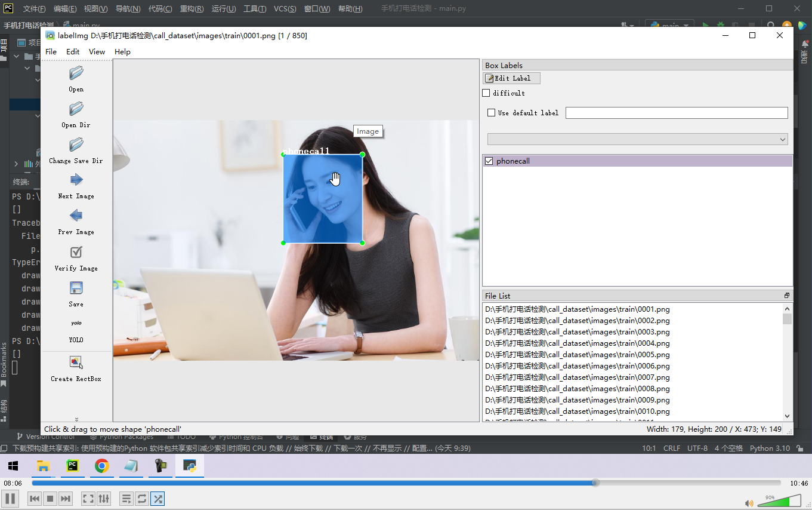Select train\0001.png in the File List
This screenshot has width=812, height=510.
[578, 309]
